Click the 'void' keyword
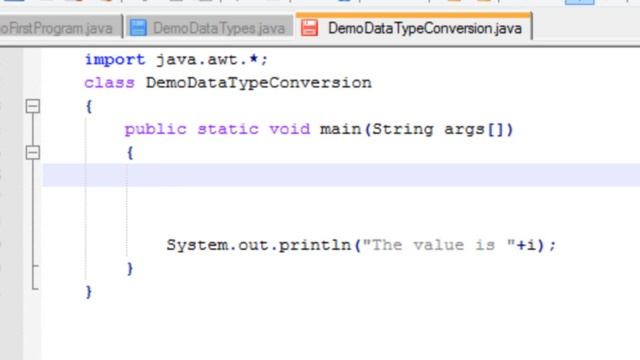Viewport: 640px width, 360px height. pyautogui.click(x=290, y=129)
